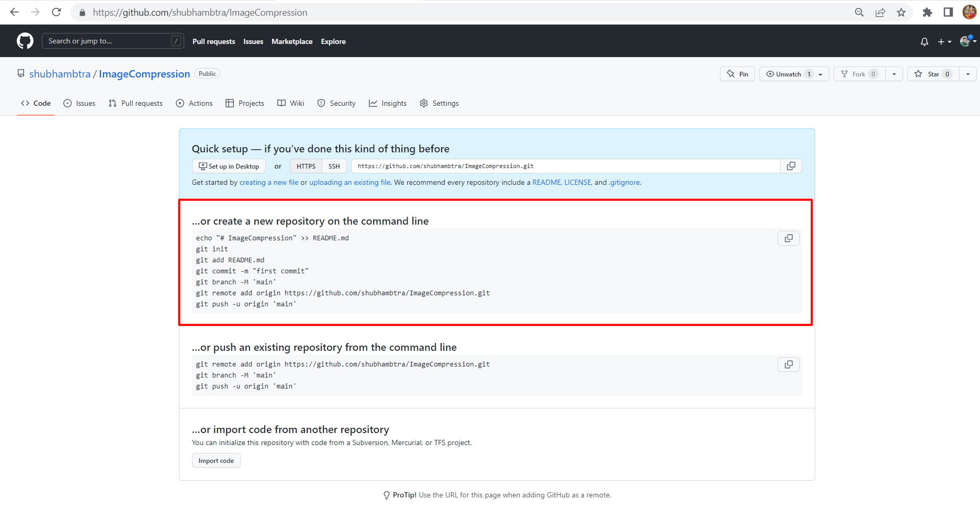980x510 pixels.
Task: Expand the Star lists dropdown arrow
Action: [x=968, y=74]
